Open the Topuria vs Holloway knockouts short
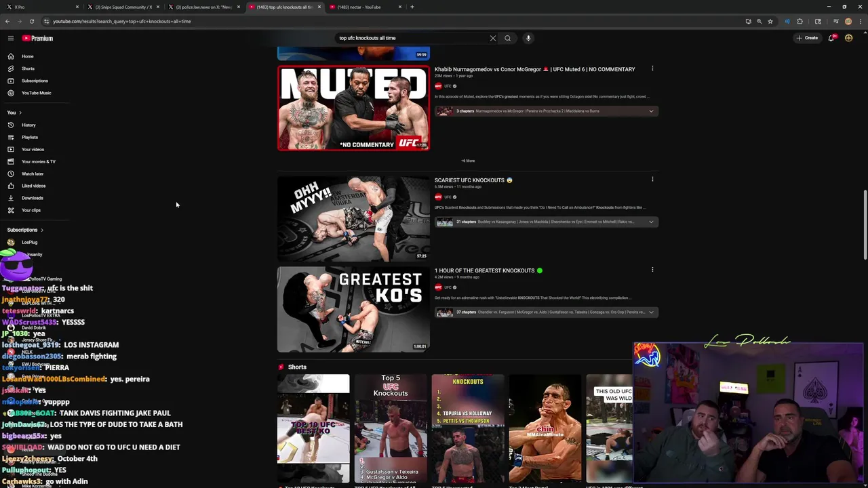The width and height of the screenshot is (868, 488). 468,428
